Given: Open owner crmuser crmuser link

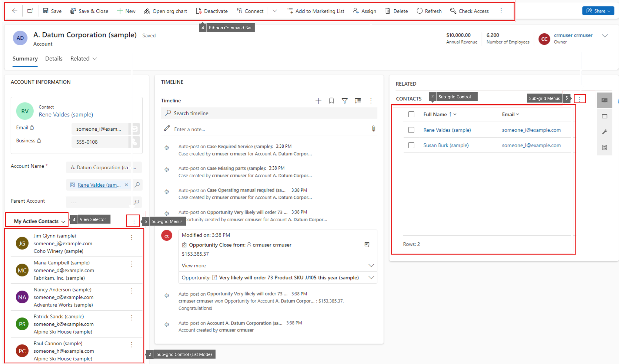Looking at the screenshot, I should [x=573, y=35].
